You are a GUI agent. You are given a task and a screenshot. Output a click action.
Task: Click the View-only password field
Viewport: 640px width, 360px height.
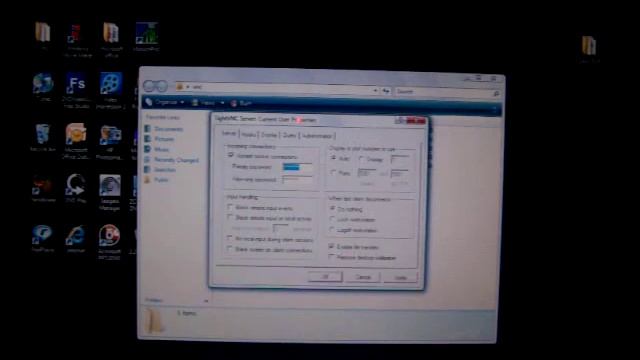coord(297,180)
